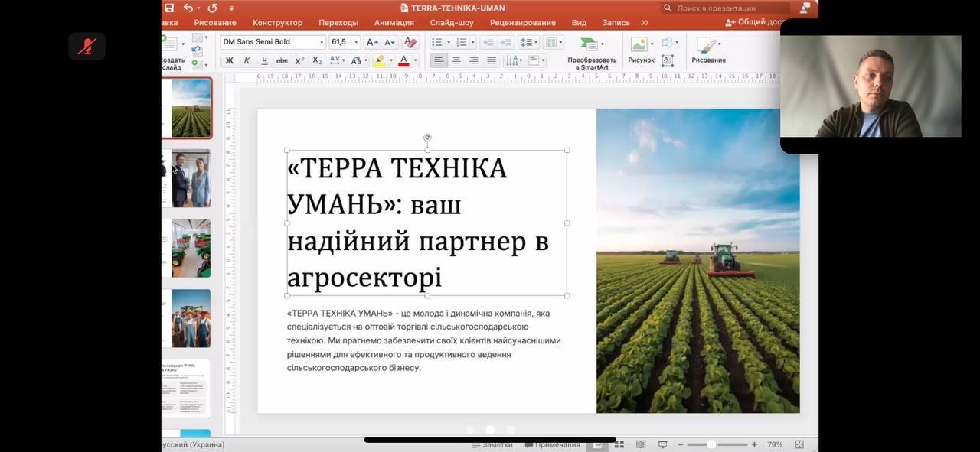Open the font color dropdown arrow
The height and width of the screenshot is (452, 980).
coord(416,60)
